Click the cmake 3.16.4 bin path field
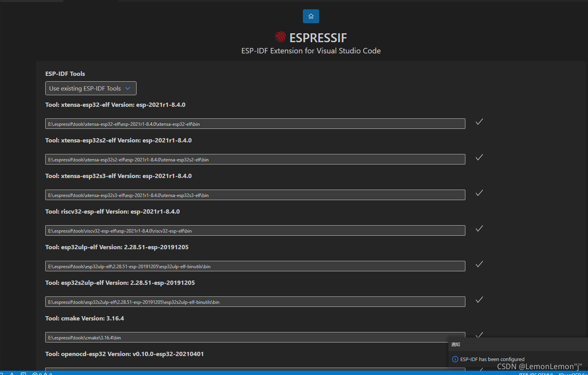588x375 pixels. [255, 337]
